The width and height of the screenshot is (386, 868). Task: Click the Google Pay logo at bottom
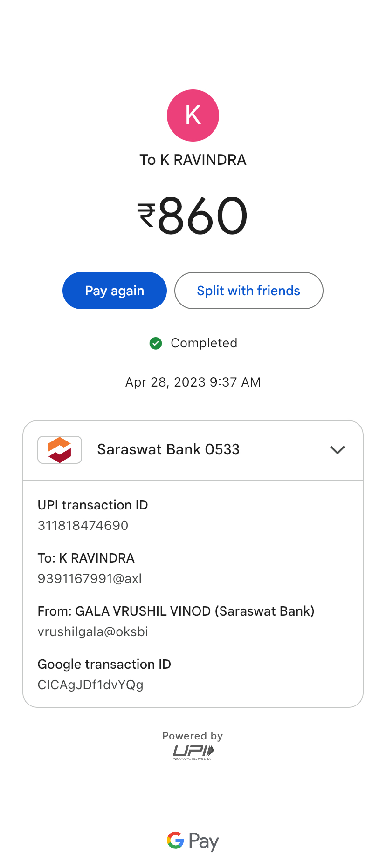click(193, 841)
